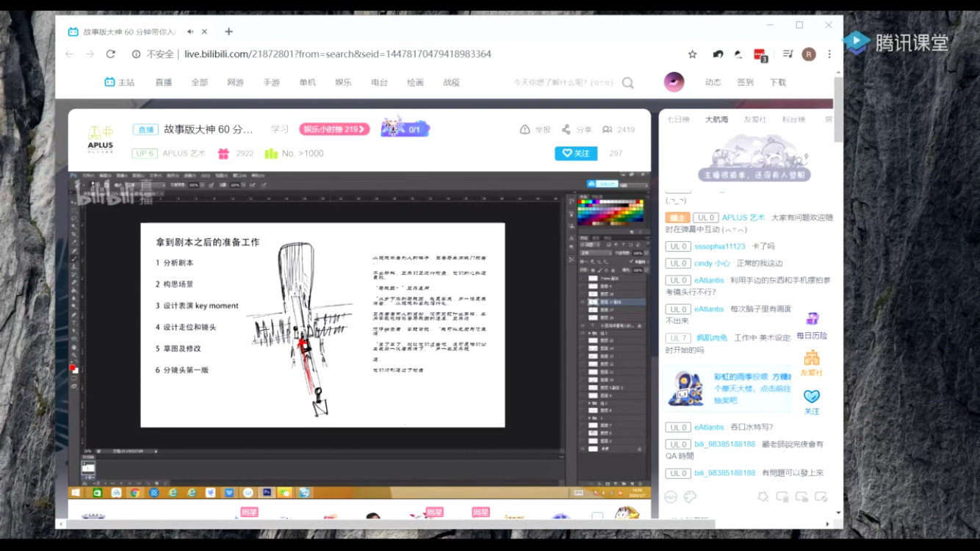Expand the 娱乐小时榜 219 ranking badge
The image size is (980, 551).
coord(334,129)
